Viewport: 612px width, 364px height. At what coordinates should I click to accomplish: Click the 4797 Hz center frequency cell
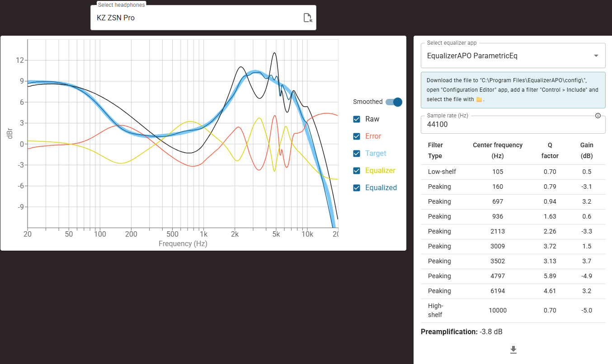(x=497, y=276)
